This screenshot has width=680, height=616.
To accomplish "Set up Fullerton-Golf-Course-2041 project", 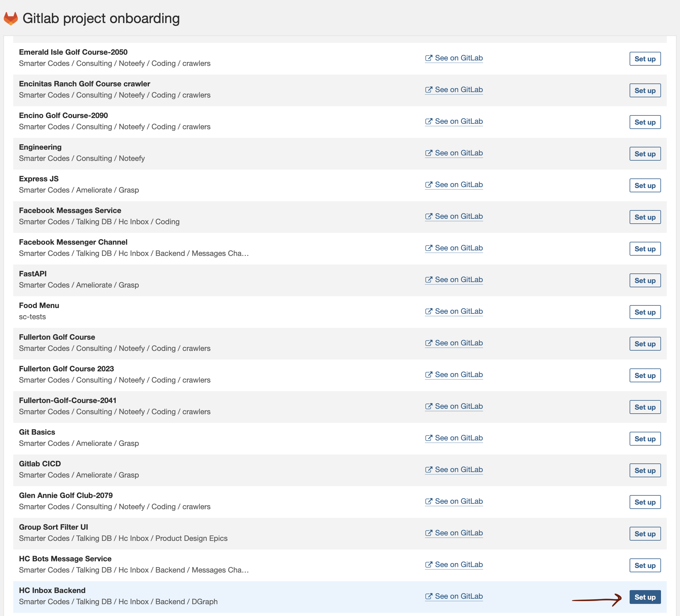I will tap(645, 407).
